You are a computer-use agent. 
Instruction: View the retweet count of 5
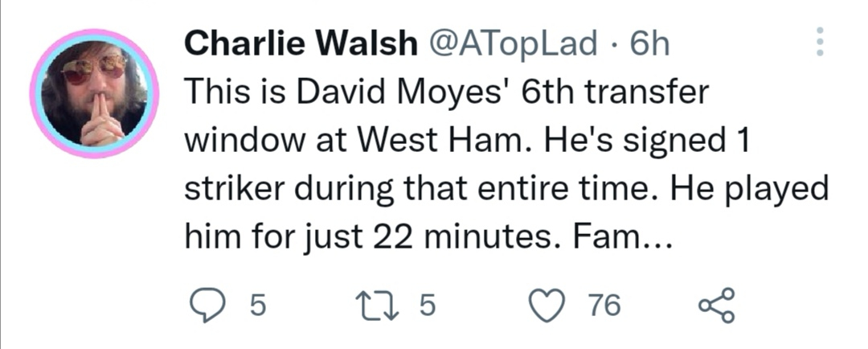(428, 306)
